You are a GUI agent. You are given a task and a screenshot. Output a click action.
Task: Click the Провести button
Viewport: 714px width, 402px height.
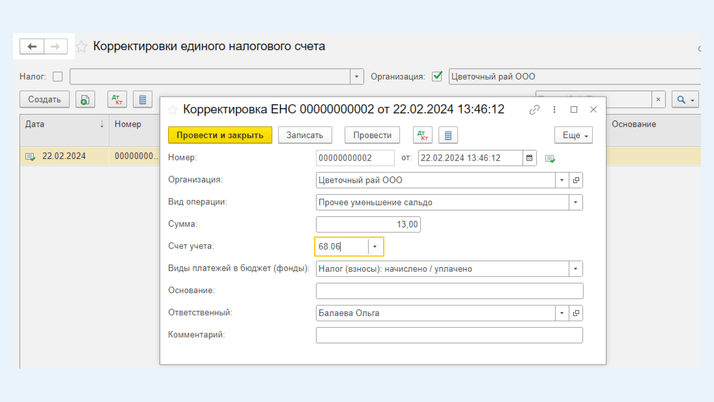tap(372, 135)
